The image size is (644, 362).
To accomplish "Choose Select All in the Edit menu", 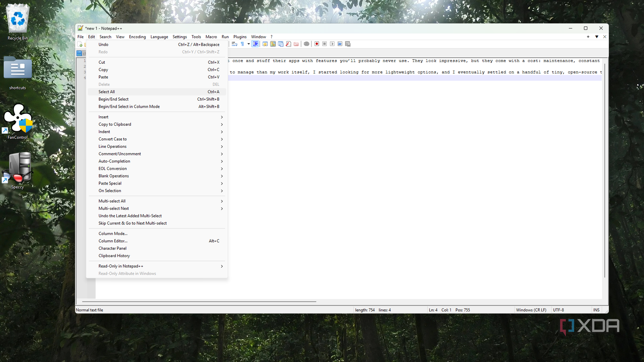I will tap(157, 92).
